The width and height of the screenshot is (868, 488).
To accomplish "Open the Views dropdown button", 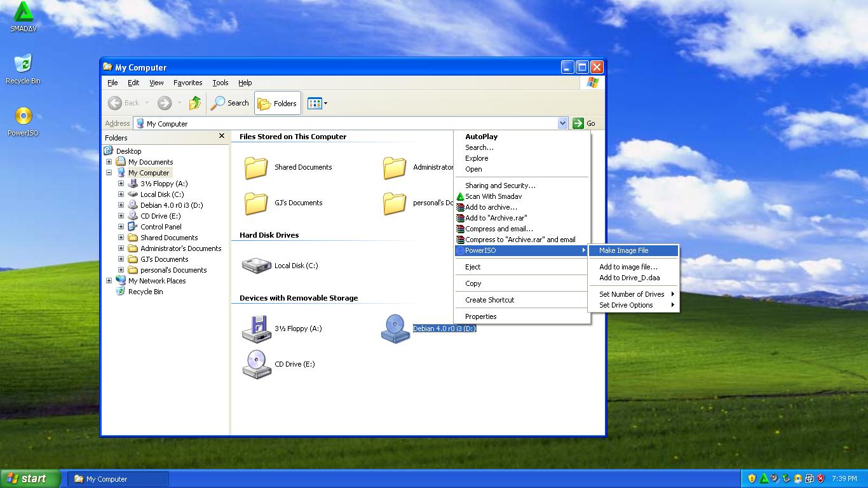I will coord(317,103).
